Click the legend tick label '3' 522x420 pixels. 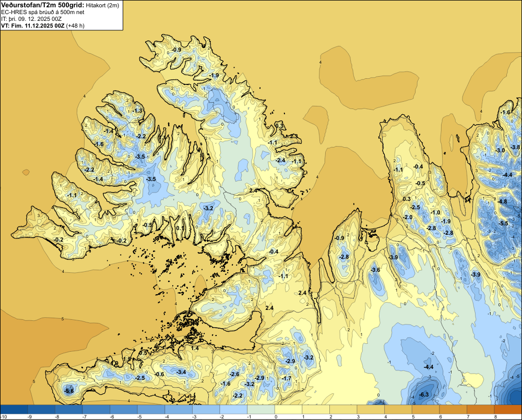358,417
